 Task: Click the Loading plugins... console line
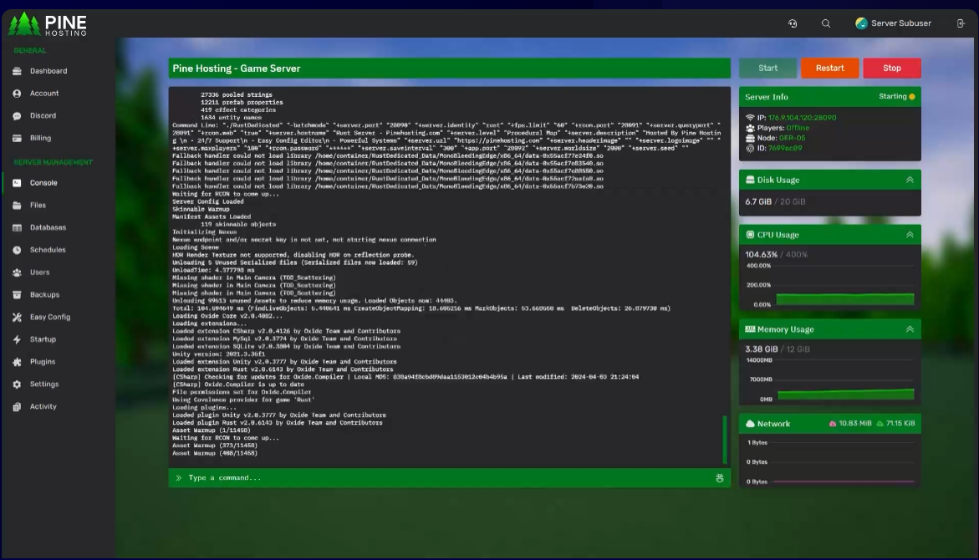204,408
